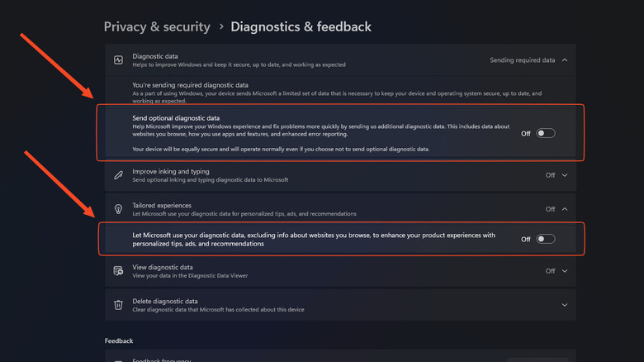Viewport: 644px width, 362px height.
Task: Click the Feedback section heading
Action: pyautogui.click(x=119, y=341)
